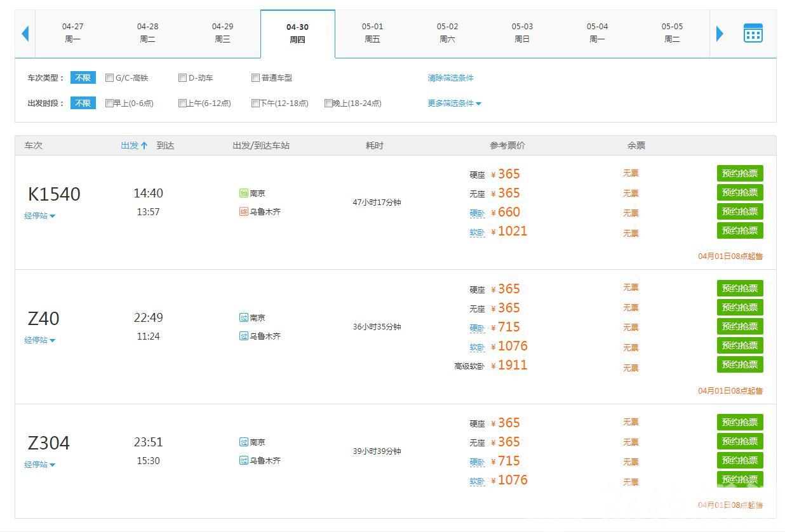Select the 05-05 周二 date tab
785x532 pixels.
point(672,33)
